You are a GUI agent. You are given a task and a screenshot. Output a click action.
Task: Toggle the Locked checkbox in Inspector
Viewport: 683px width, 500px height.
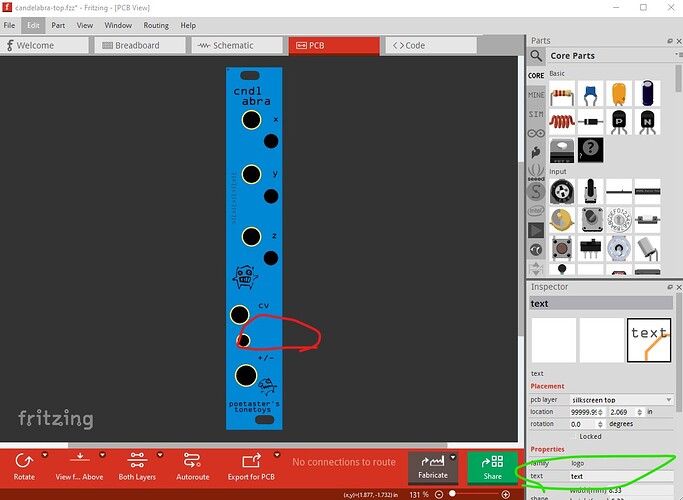574,437
